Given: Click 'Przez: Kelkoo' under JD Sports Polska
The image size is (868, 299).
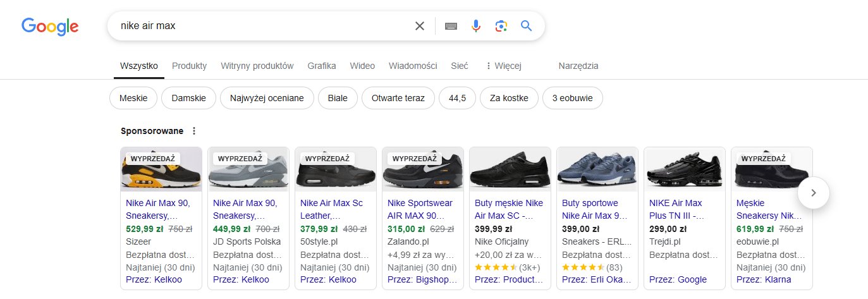Looking at the screenshot, I should click(241, 279).
